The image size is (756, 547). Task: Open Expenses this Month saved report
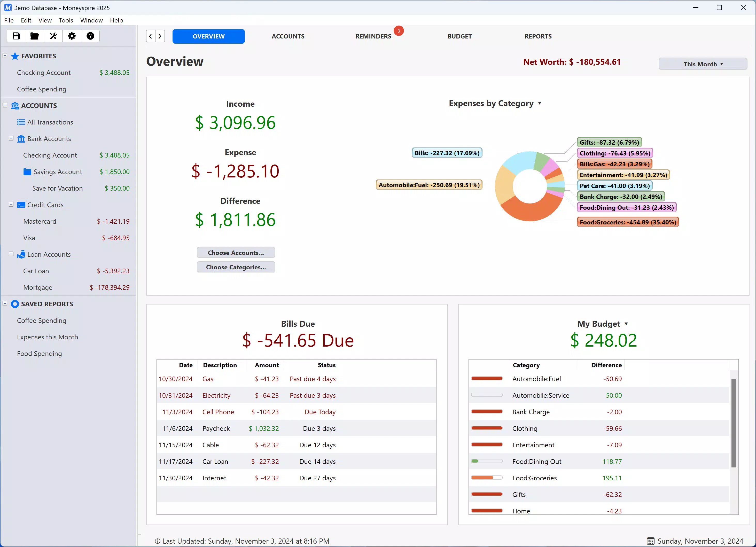click(48, 337)
